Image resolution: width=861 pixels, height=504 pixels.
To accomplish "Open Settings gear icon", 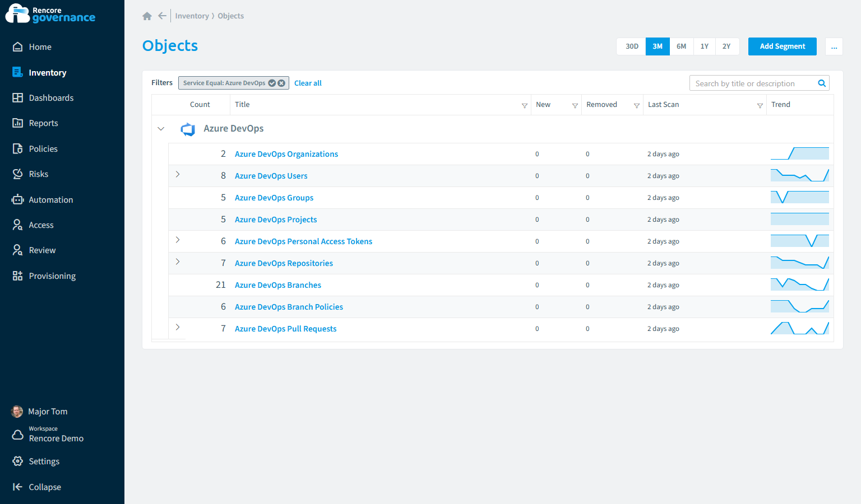I will (x=18, y=461).
